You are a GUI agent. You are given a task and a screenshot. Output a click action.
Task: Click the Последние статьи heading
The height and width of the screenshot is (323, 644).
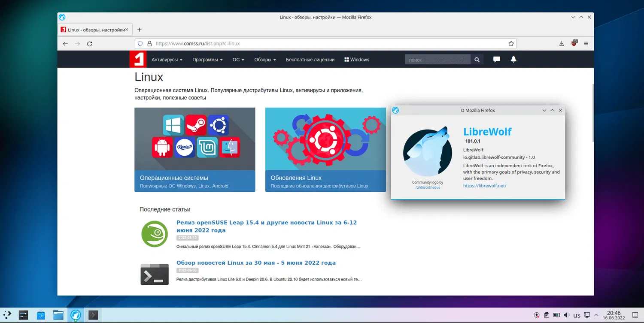(x=165, y=209)
